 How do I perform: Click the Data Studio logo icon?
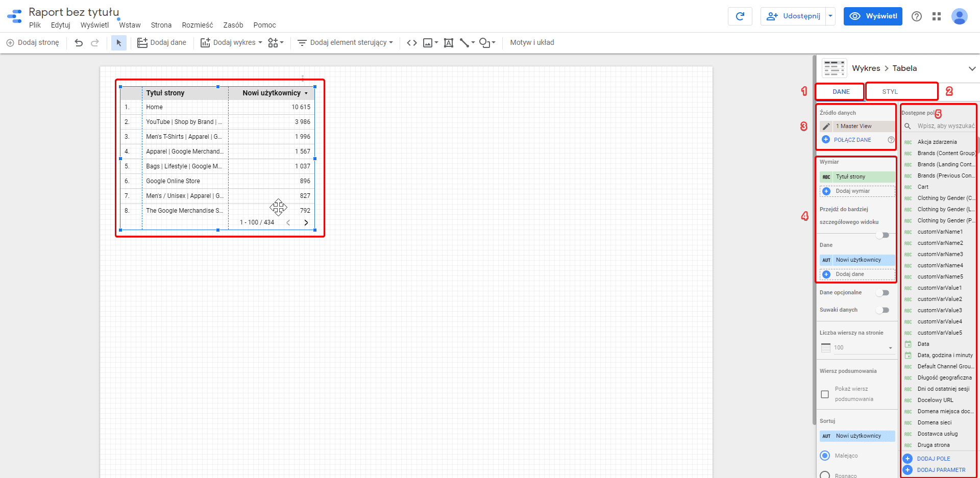point(15,16)
